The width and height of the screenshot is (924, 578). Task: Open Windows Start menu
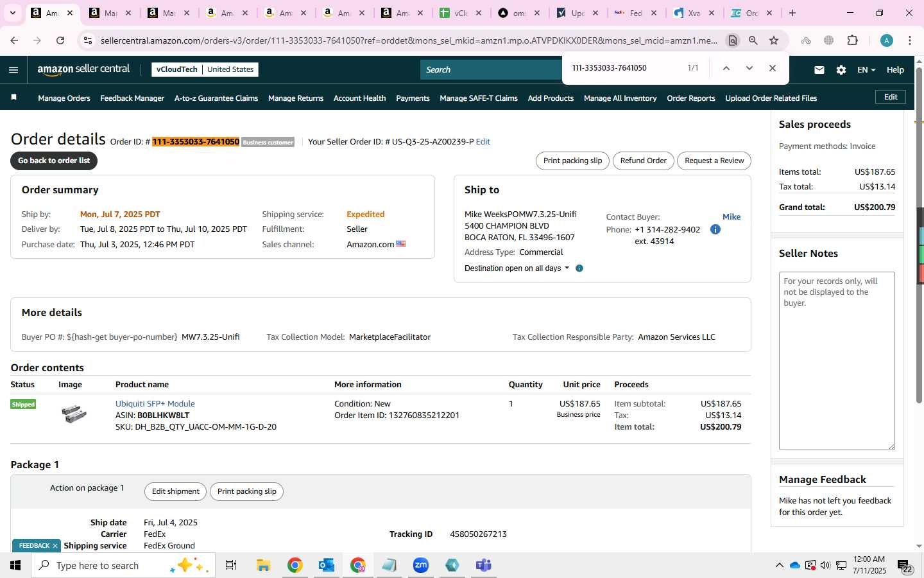coord(15,565)
